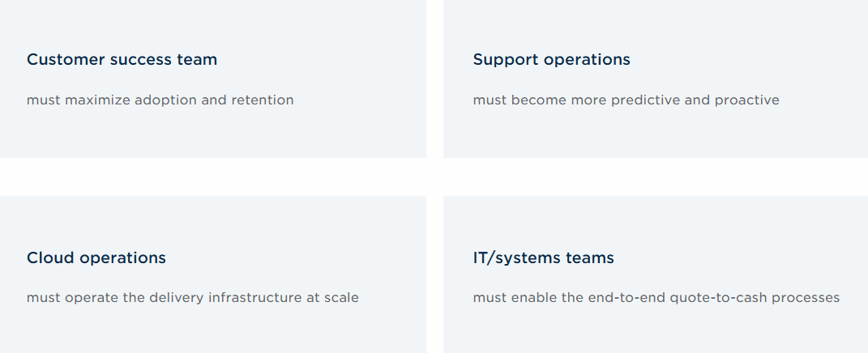Click the word 'Cloud' in the card heading
This screenshot has height=353, width=868.
48,258
